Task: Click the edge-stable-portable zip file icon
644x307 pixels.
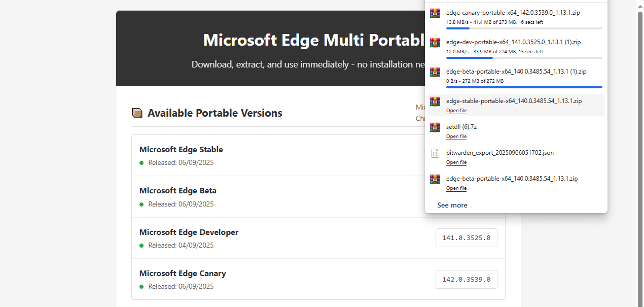Action: pyautogui.click(x=435, y=101)
